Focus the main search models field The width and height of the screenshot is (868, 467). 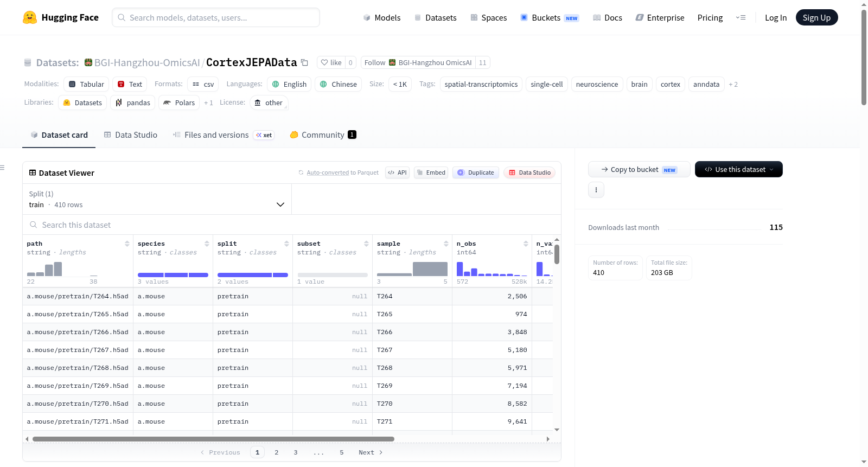tap(216, 17)
